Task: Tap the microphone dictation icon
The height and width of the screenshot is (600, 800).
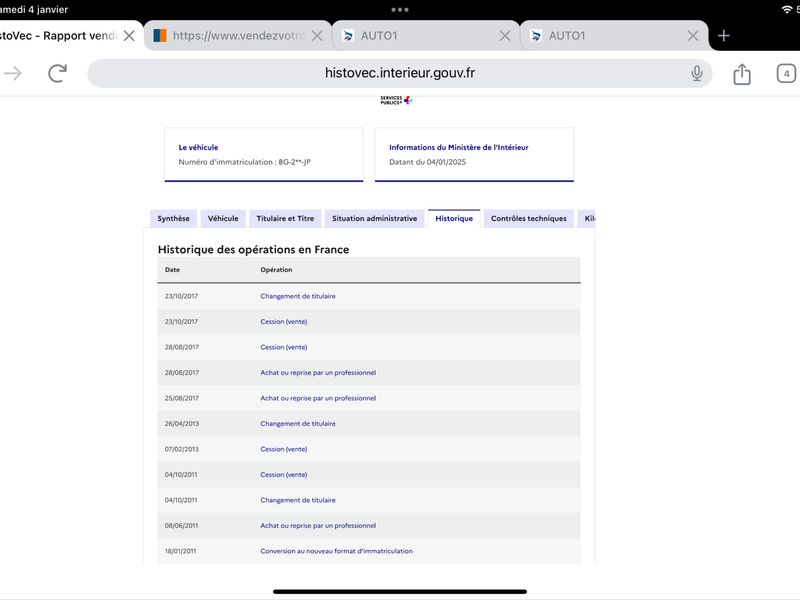Action: (696, 73)
